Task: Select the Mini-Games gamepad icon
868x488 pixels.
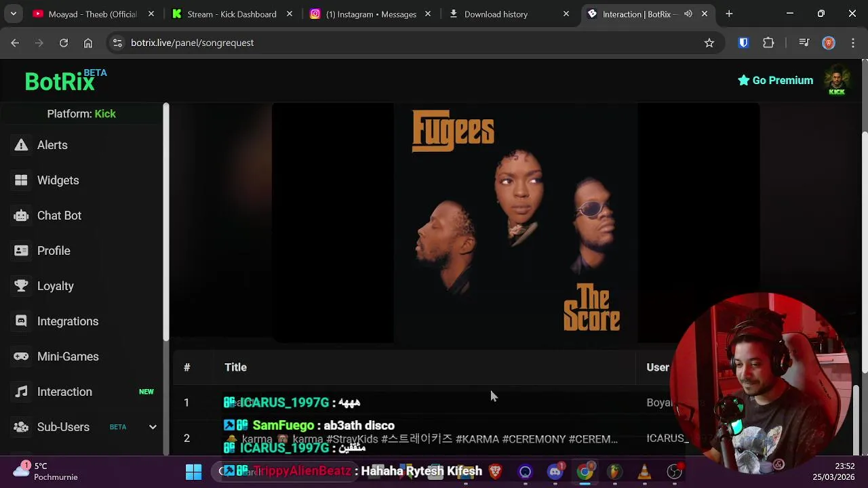Action: (x=21, y=357)
